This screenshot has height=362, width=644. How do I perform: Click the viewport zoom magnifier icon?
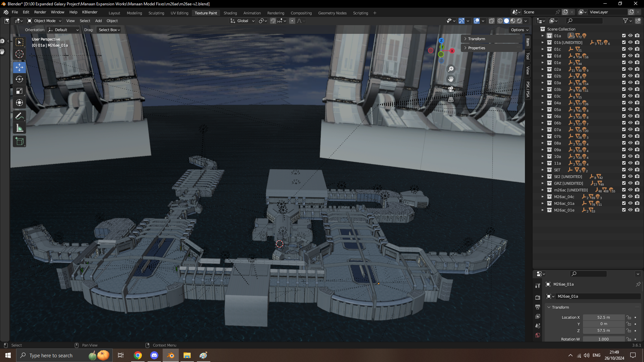pyautogui.click(x=451, y=69)
